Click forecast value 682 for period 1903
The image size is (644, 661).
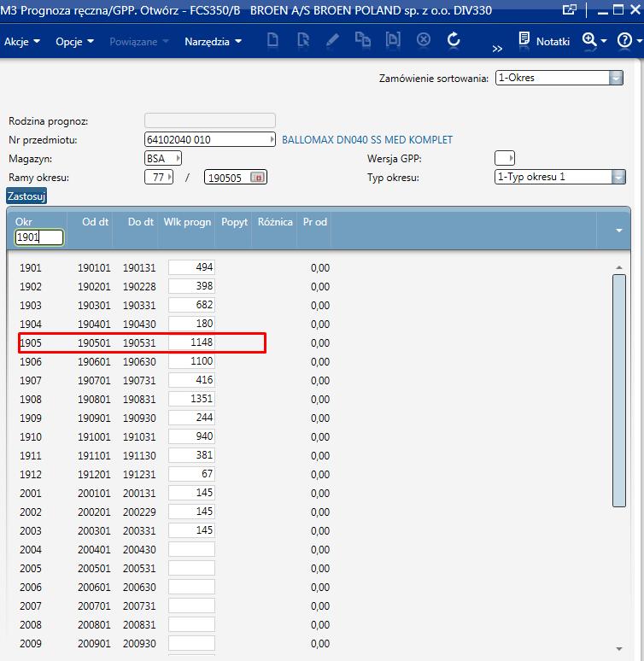coord(191,305)
